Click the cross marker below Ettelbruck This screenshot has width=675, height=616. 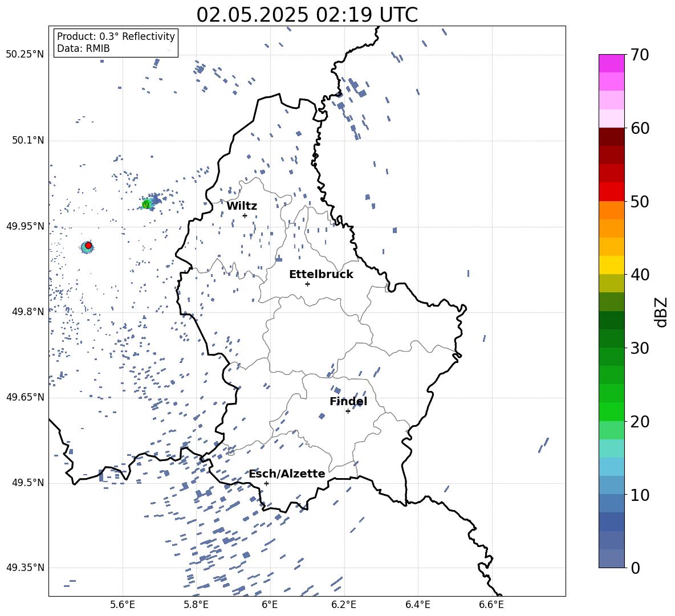pyautogui.click(x=307, y=284)
